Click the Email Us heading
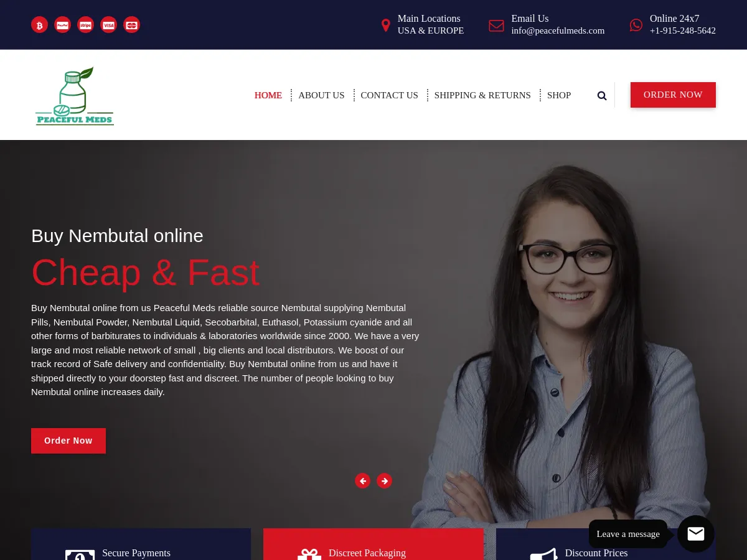 click(530, 19)
